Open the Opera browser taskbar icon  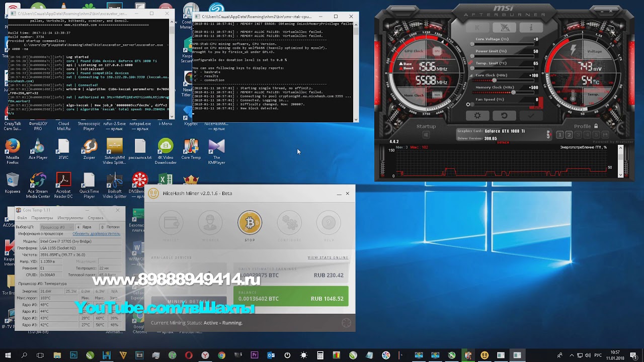click(189, 355)
